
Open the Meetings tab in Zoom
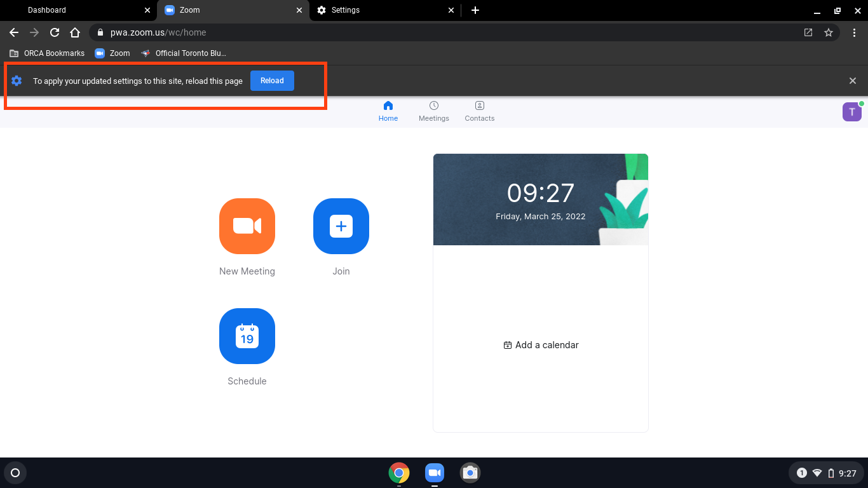[x=434, y=111]
